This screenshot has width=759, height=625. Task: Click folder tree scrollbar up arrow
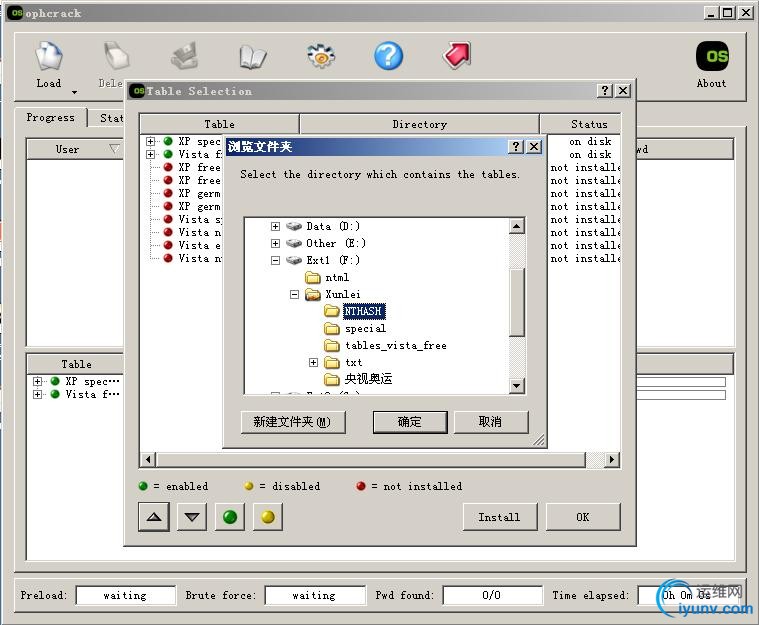point(516,226)
